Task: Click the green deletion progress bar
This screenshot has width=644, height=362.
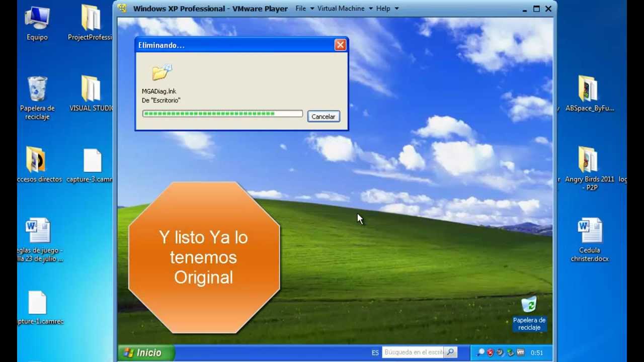Action: [222, 114]
